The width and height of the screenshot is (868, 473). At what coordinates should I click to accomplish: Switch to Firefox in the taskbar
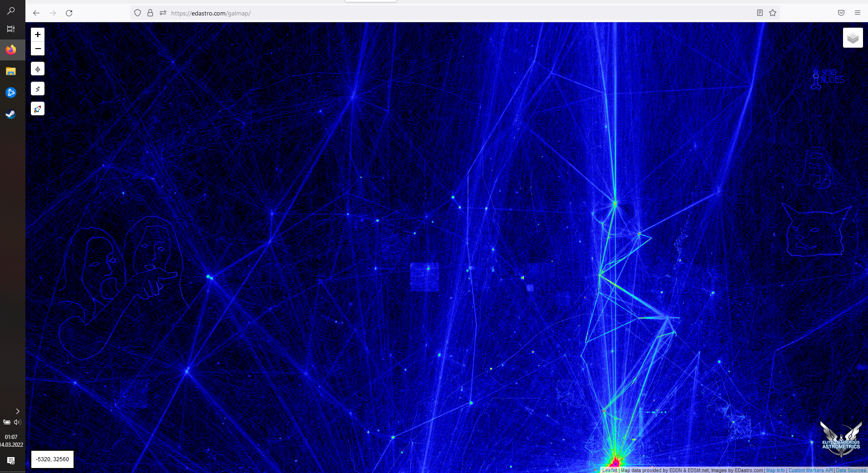point(11,49)
